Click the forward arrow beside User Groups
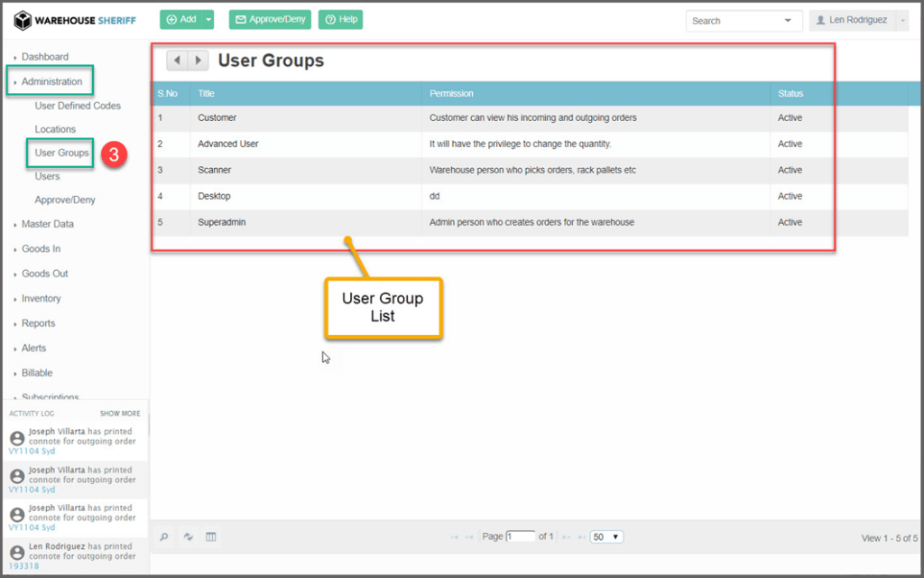Screen dimensions: 924x578 (198, 61)
